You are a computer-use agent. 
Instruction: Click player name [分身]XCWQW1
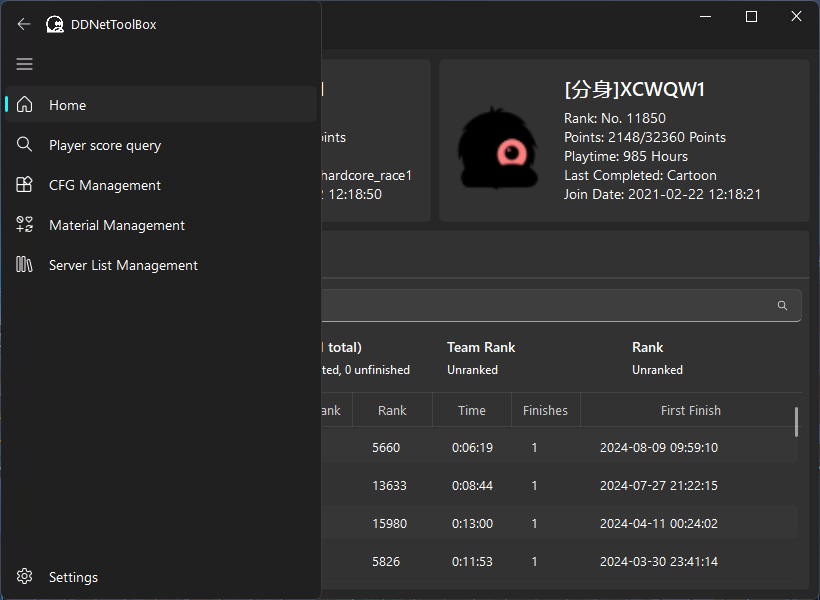coord(634,89)
